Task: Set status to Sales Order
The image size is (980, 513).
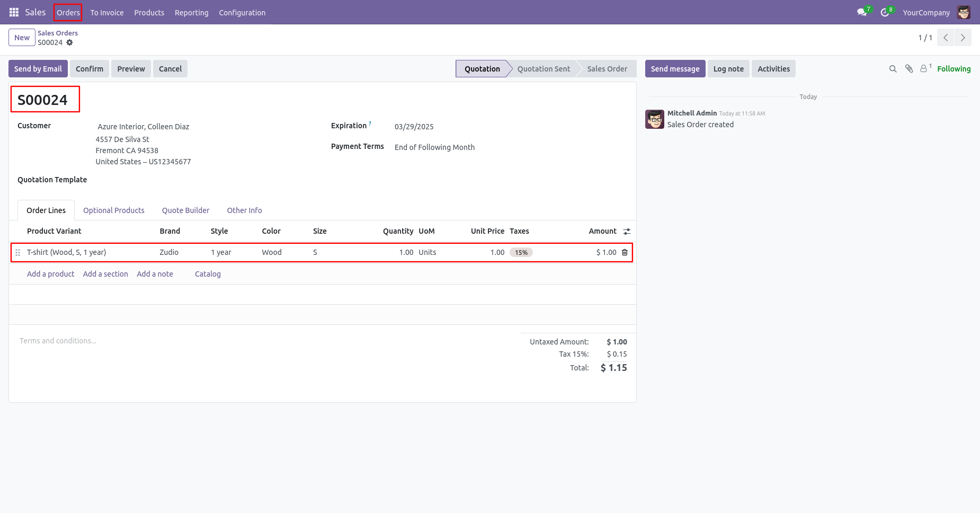Action: tap(607, 69)
